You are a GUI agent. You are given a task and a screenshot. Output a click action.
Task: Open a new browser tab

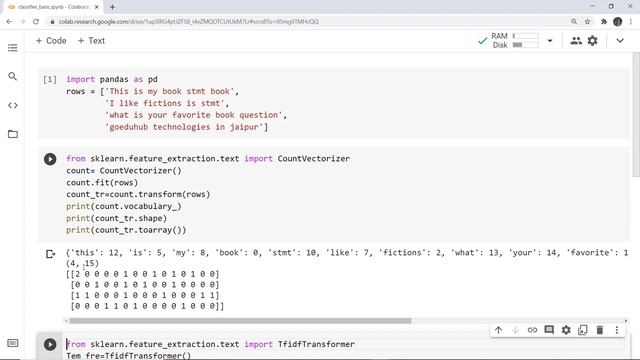tap(112, 7)
